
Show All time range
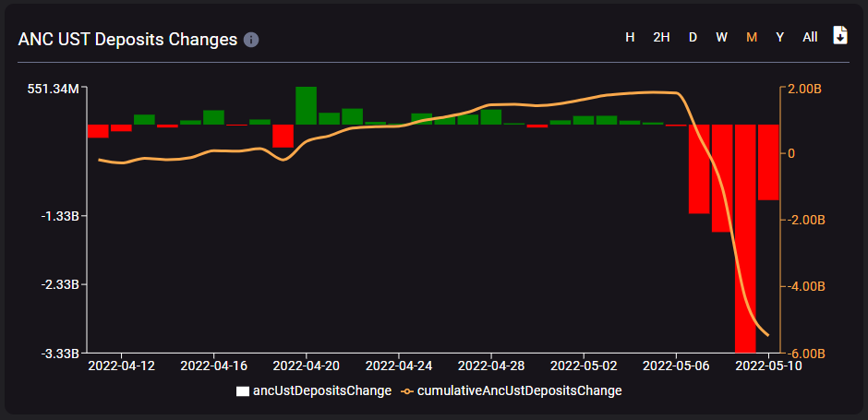810,37
